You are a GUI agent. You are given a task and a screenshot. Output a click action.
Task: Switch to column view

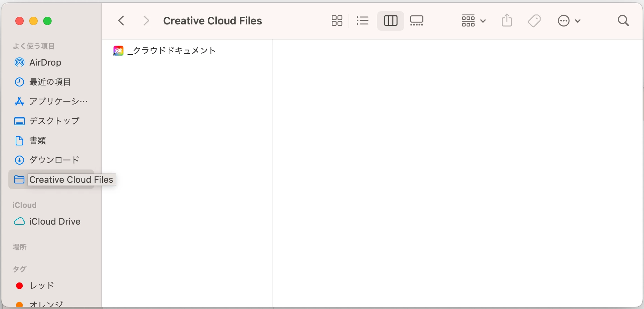[x=391, y=21]
